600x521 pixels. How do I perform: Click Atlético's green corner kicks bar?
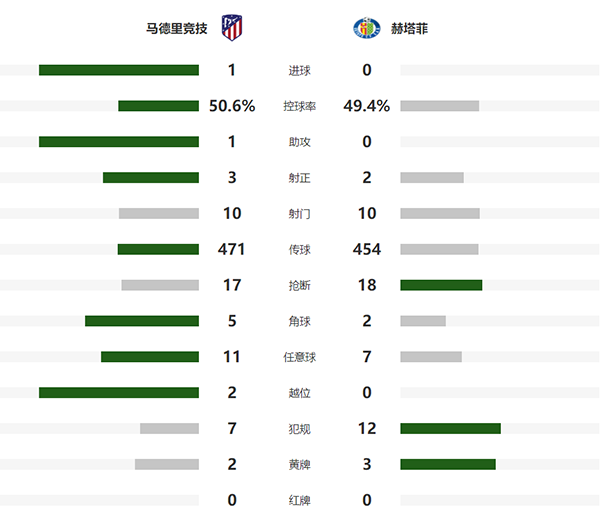[142, 321]
